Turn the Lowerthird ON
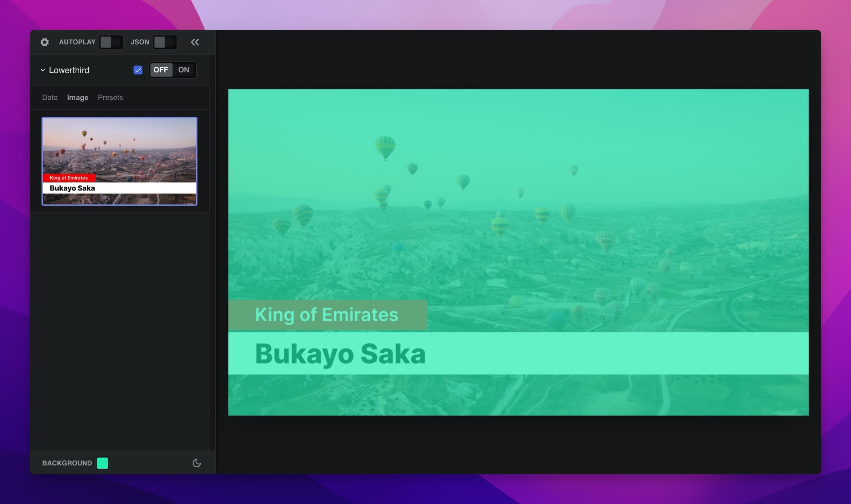The image size is (851, 504). click(184, 70)
